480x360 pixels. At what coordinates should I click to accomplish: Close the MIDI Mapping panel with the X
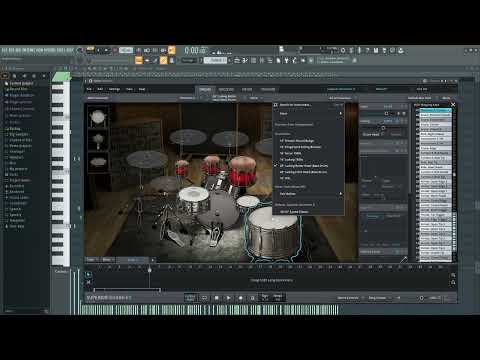tap(453, 105)
